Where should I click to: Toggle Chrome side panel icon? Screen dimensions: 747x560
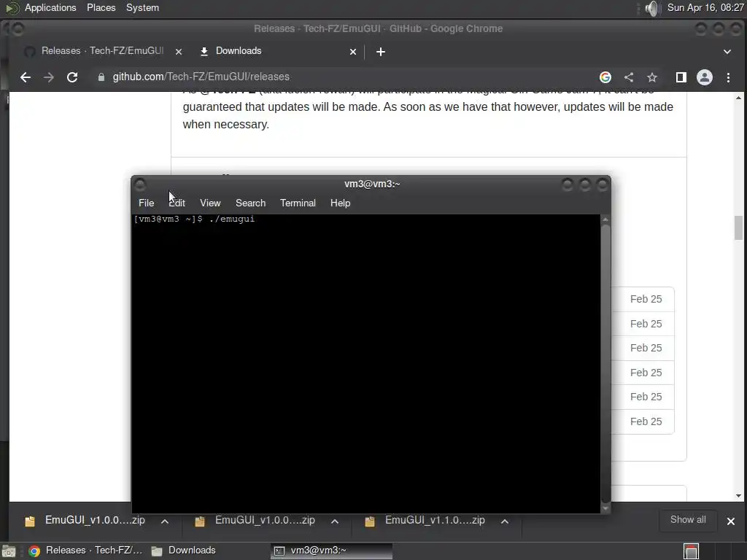(681, 77)
